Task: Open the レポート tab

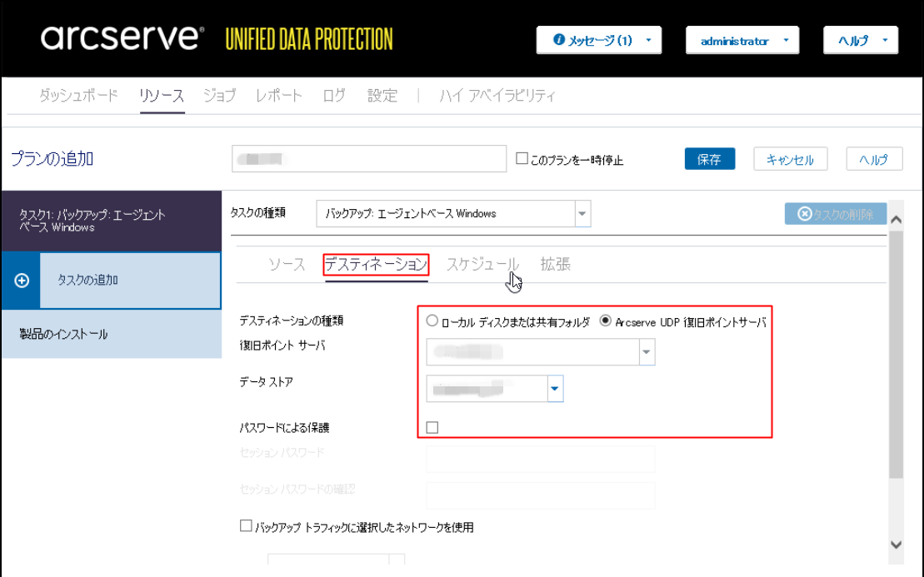Action: (279, 96)
